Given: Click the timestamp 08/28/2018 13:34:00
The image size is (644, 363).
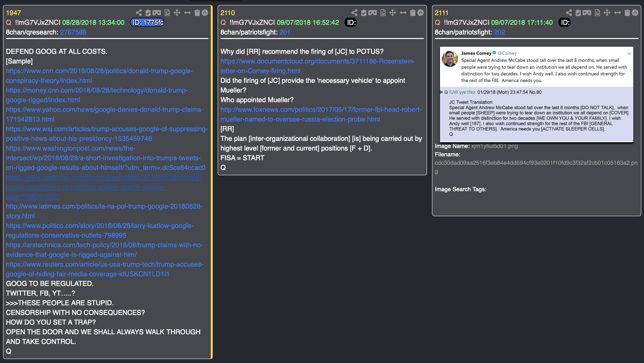Looking at the screenshot, I should (x=93, y=23).
